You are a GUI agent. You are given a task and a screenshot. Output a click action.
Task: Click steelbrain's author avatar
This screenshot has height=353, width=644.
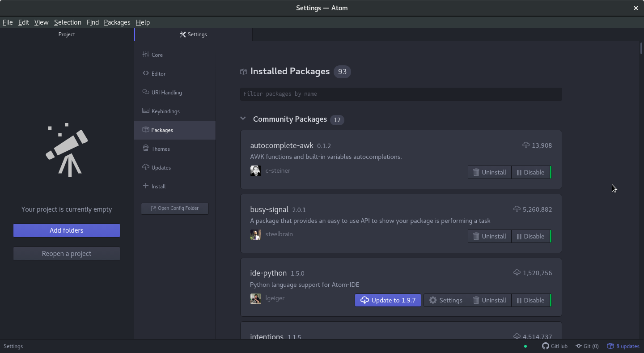point(256,234)
